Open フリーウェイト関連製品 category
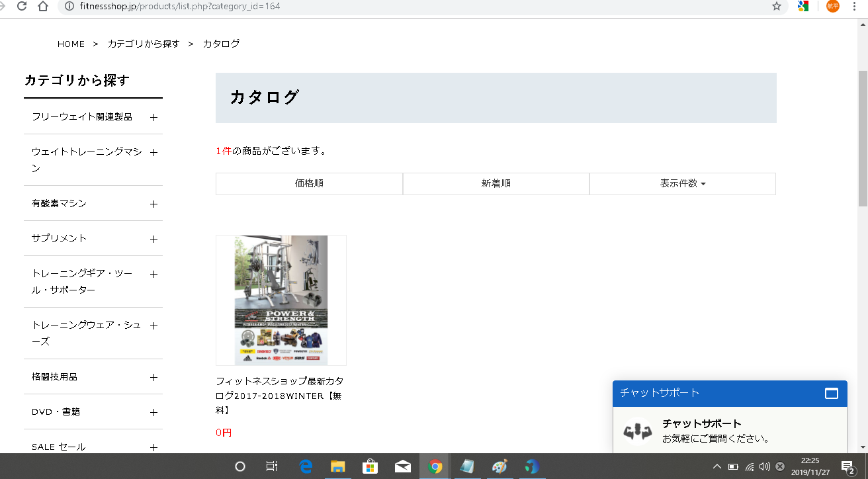The image size is (868, 479). [x=82, y=116]
